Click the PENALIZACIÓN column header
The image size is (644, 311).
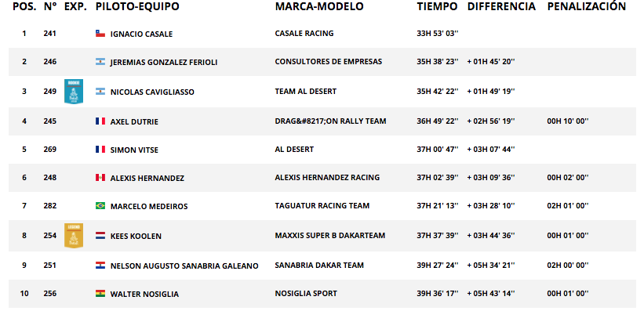[587, 6]
